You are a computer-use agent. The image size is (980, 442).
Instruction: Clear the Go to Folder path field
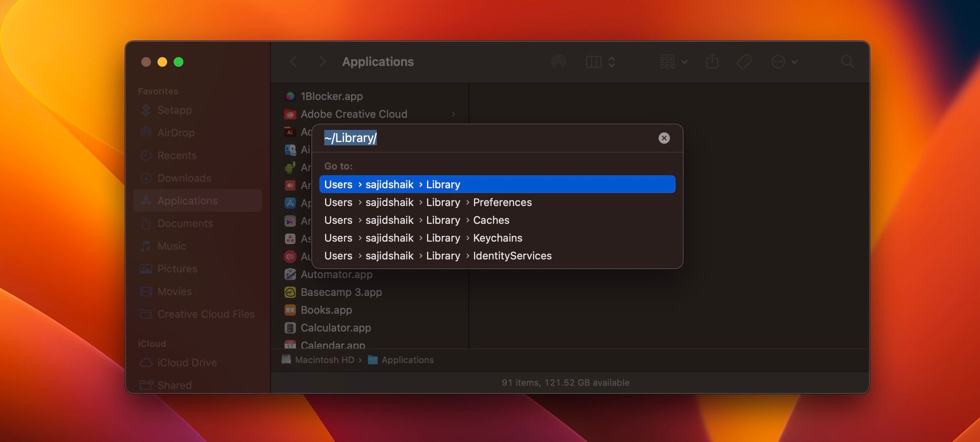tap(664, 138)
